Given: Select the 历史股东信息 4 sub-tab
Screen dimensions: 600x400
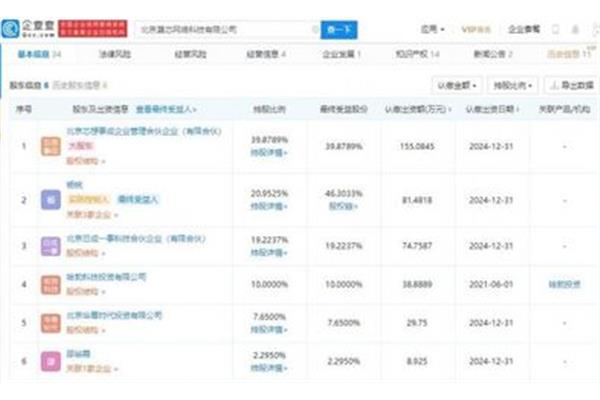Looking at the screenshot, I should [80, 85].
